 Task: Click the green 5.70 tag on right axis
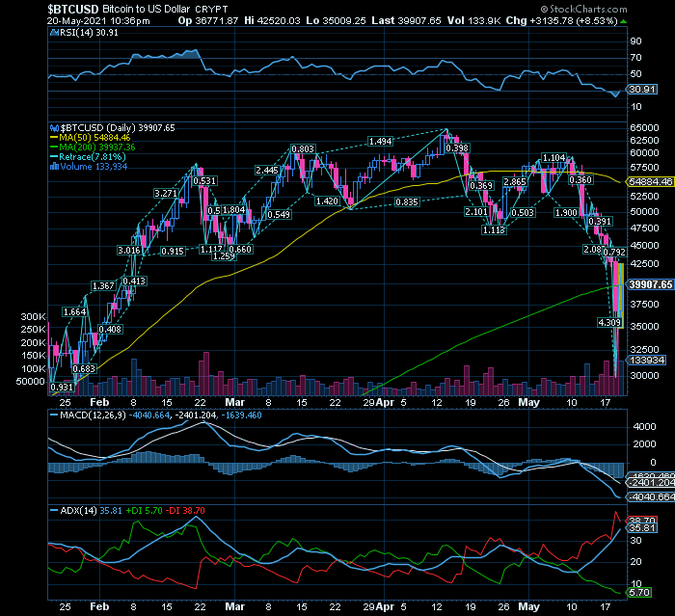(x=639, y=593)
